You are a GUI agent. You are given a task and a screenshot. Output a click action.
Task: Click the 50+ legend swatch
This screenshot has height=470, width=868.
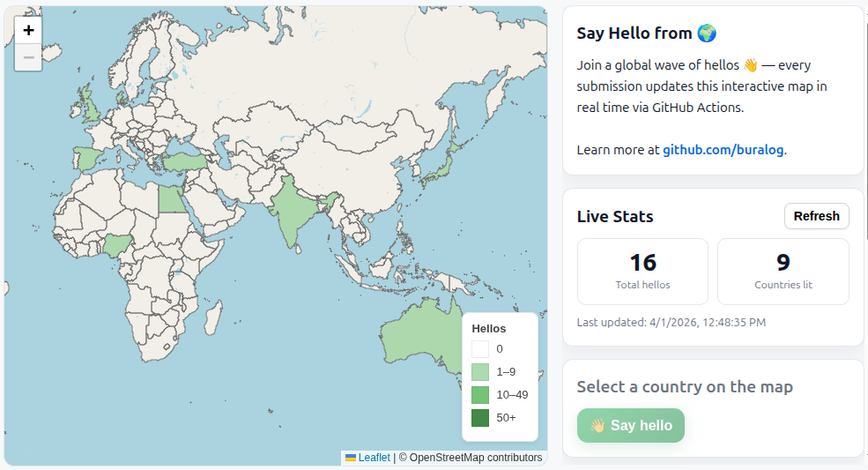[x=480, y=418]
